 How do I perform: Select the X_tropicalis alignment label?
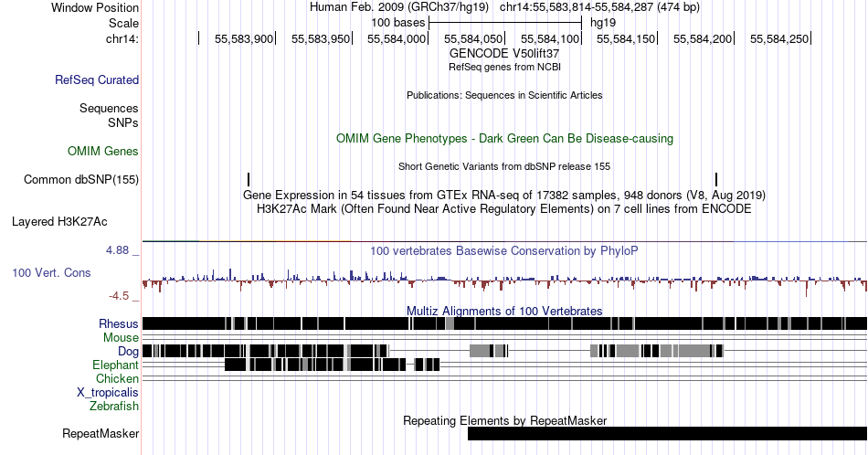coord(108,392)
